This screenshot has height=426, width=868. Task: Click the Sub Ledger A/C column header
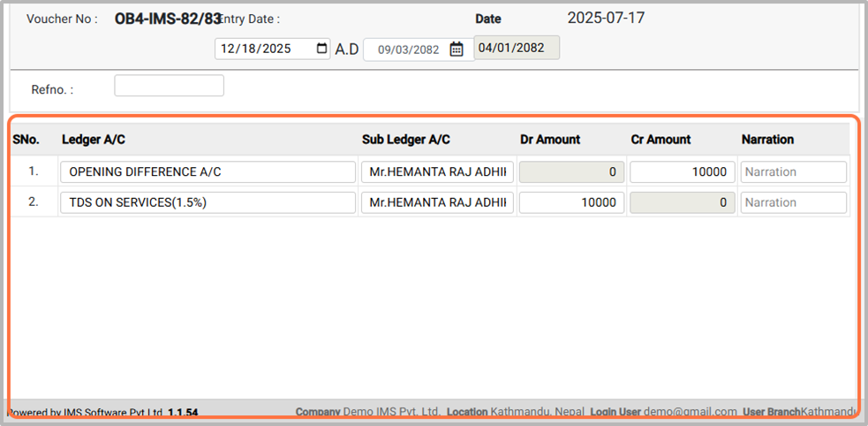click(x=406, y=140)
